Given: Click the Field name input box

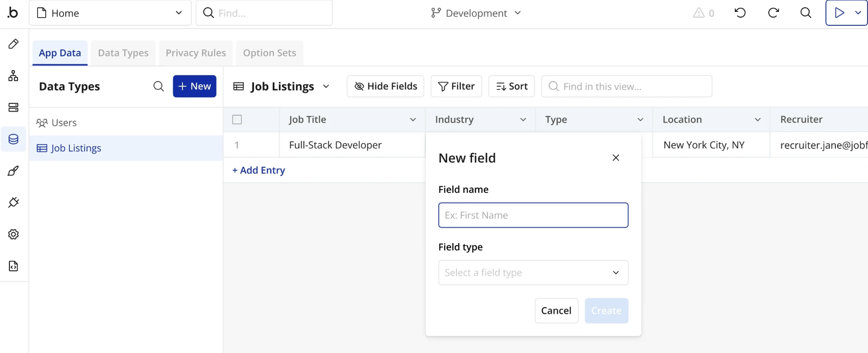Looking at the screenshot, I should pos(533,215).
